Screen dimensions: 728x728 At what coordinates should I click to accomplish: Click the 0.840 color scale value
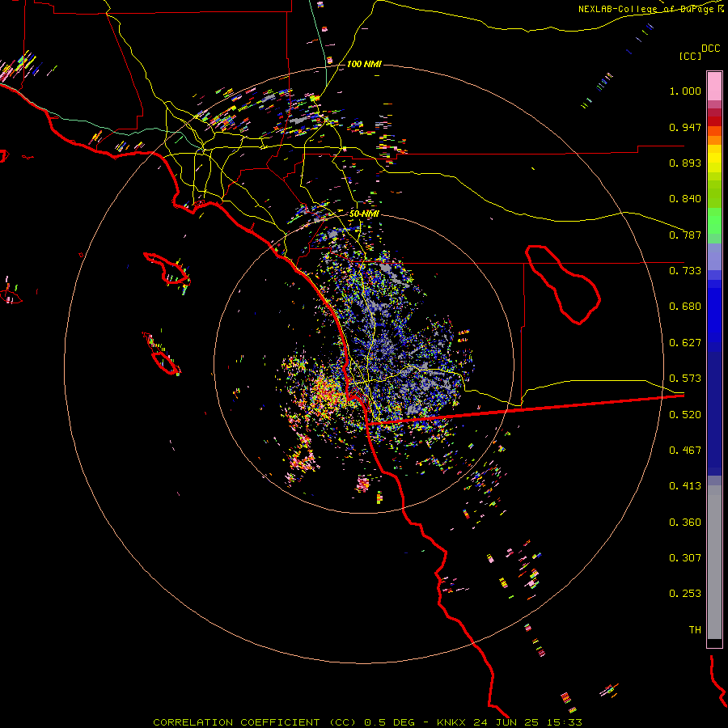pos(685,199)
